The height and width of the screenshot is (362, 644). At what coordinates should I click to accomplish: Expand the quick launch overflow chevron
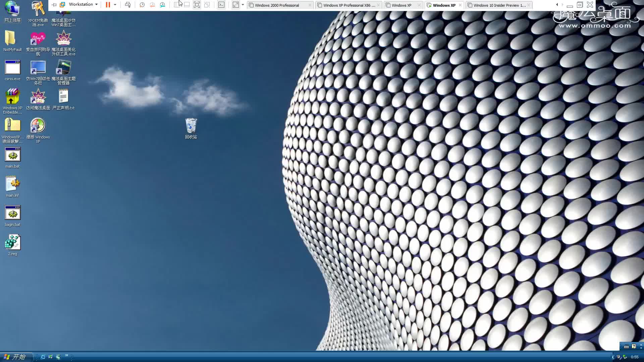point(66,355)
